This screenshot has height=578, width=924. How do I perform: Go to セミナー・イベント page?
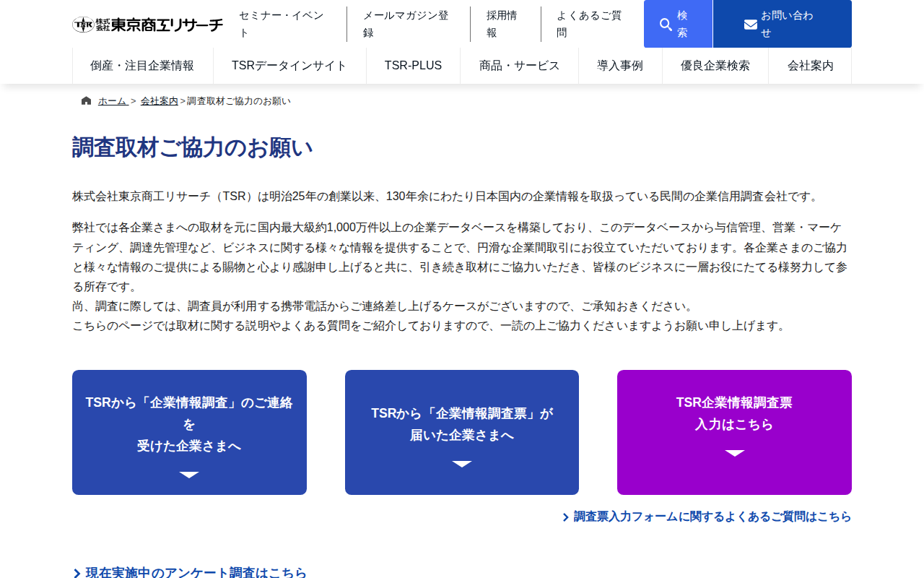284,25
